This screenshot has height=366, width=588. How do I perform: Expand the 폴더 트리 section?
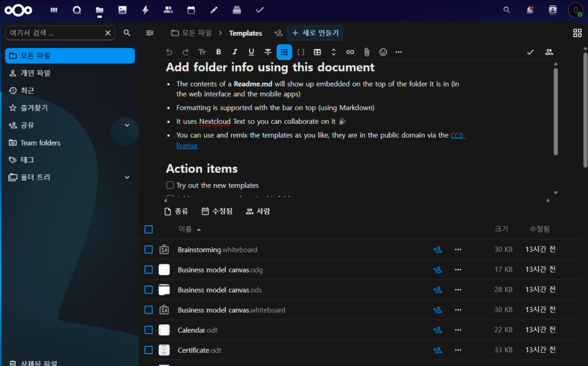[127, 177]
